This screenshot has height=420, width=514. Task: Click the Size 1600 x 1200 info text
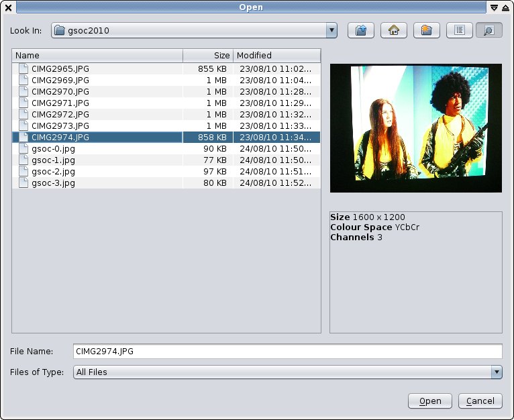368,217
